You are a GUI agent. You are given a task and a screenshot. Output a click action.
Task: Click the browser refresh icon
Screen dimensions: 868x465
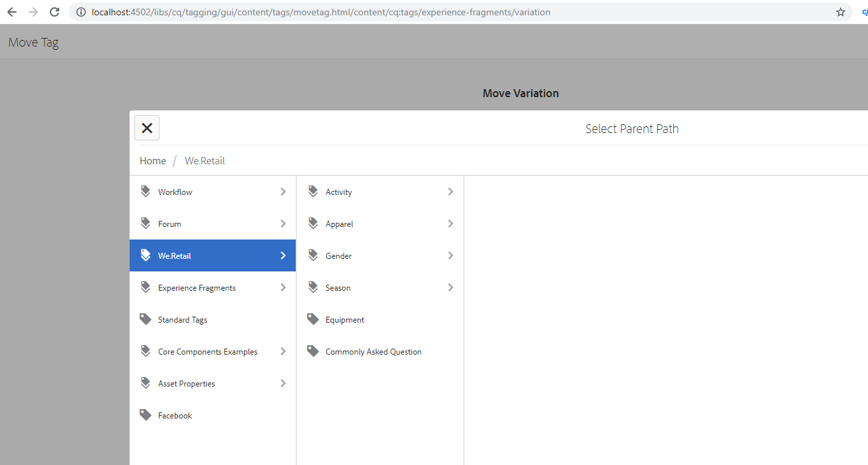coord(54,11)
